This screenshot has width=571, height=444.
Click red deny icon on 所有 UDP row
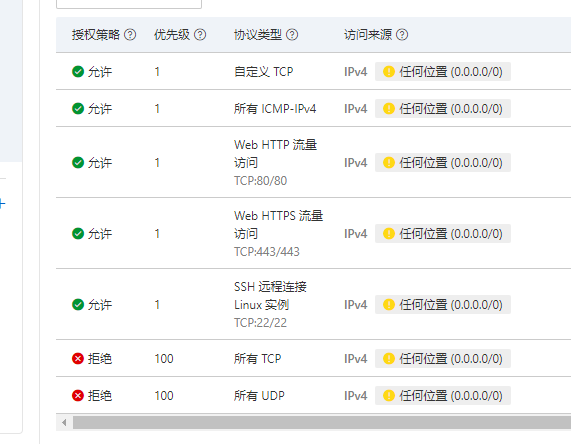tap(78, 395)
